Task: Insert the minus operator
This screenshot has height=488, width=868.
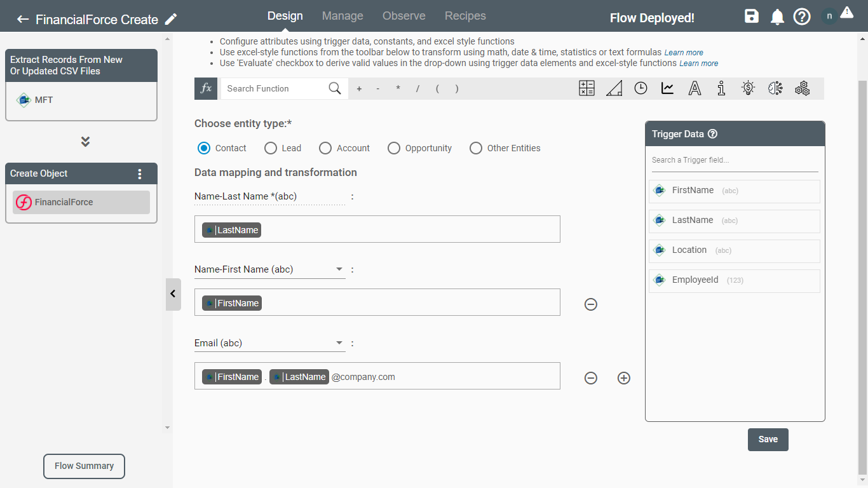Action: coord(378,89)
